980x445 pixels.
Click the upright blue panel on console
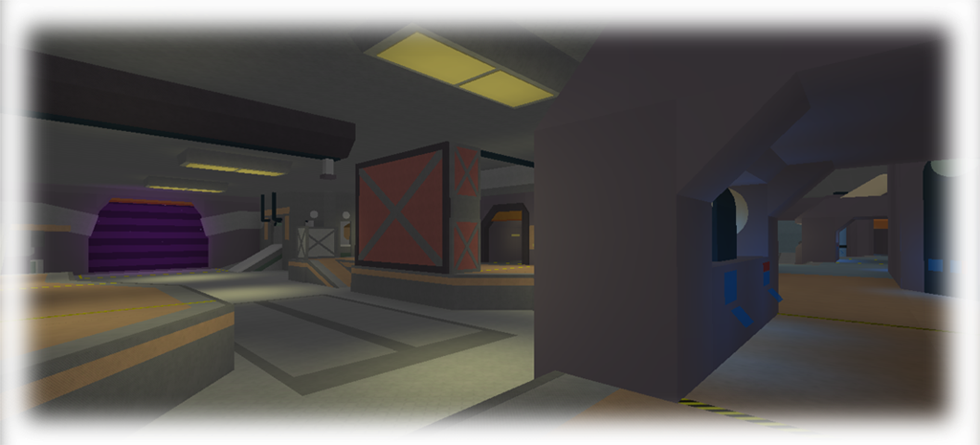click(730, 286)
